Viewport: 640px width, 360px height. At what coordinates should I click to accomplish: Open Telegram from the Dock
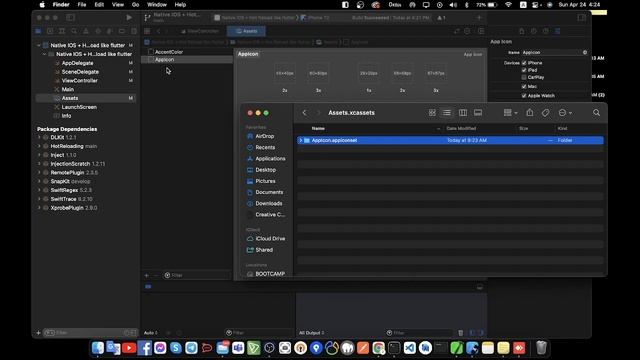191,348
